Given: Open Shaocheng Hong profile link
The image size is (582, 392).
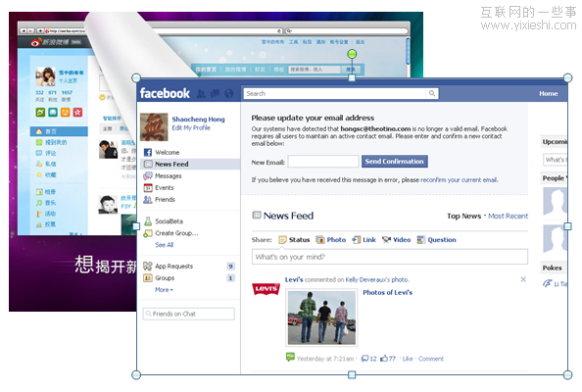Looking at the screenshot, I should [x=198, y=120].
